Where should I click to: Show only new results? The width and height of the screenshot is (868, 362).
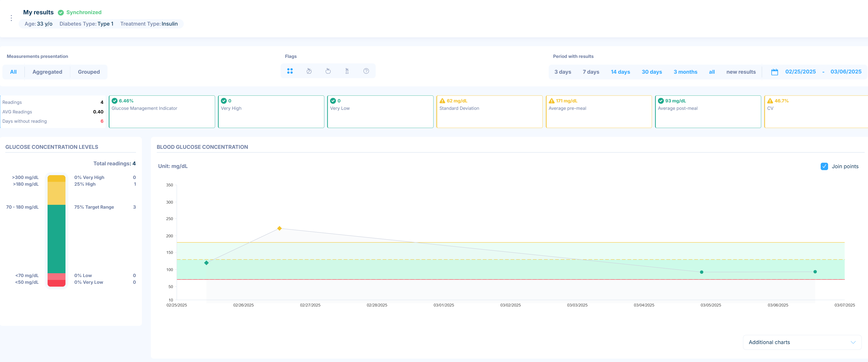point(741,72)
